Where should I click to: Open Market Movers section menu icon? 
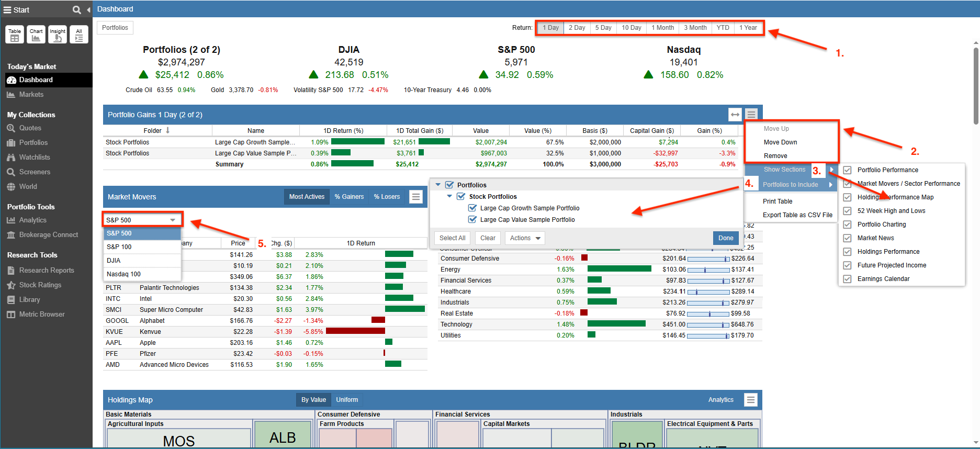coord(416,197)
